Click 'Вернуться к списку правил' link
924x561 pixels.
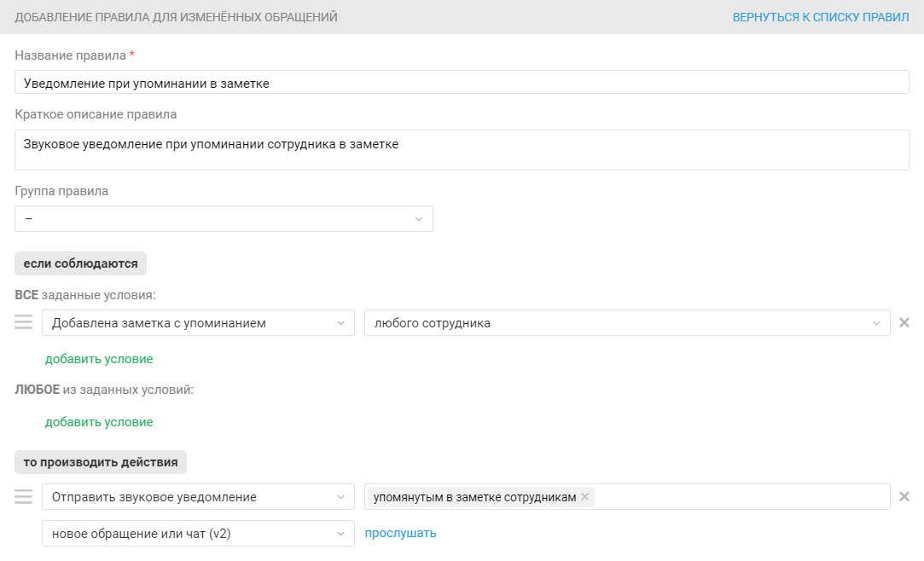pyautogui.click(x=821, y=17)
